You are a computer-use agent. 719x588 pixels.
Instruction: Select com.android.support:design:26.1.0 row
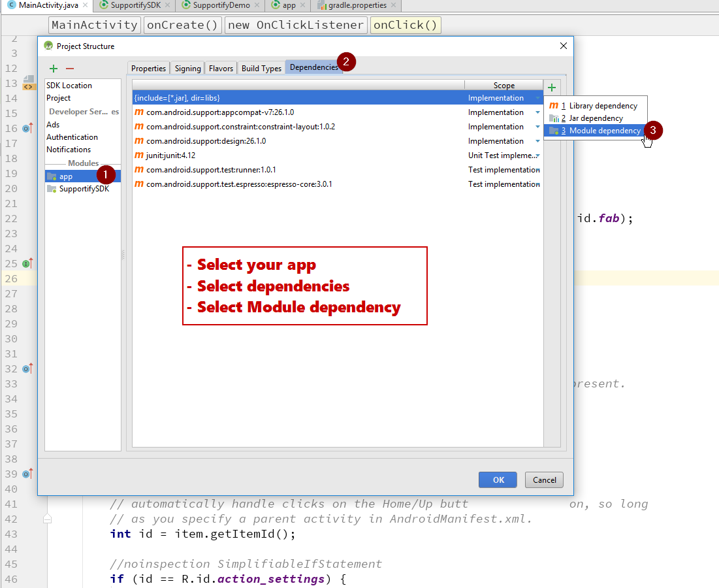tap(338, 141)
